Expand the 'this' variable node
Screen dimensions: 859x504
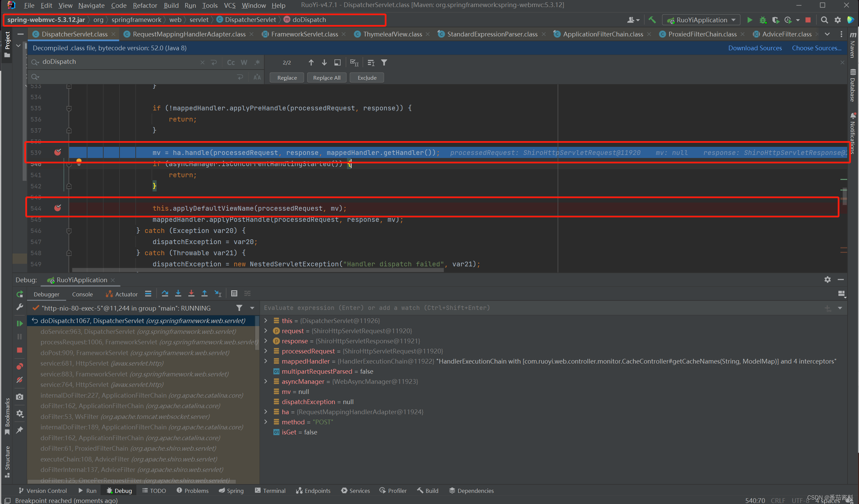(x=266, y=321)
